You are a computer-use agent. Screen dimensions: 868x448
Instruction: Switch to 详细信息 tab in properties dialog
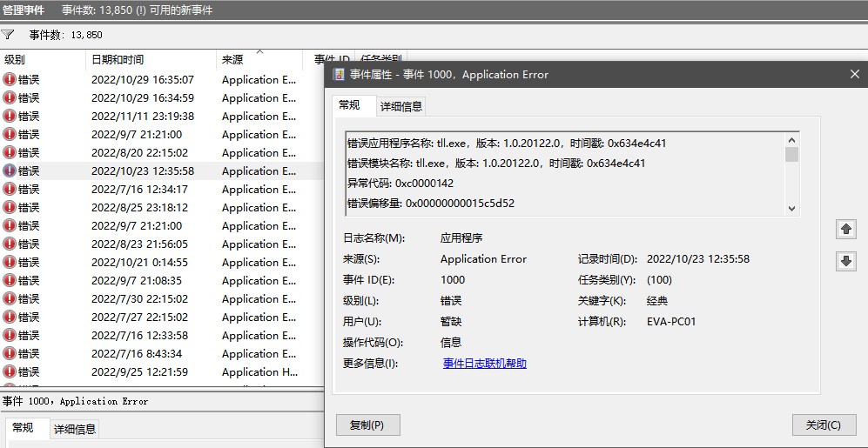(x=401, y=106)
